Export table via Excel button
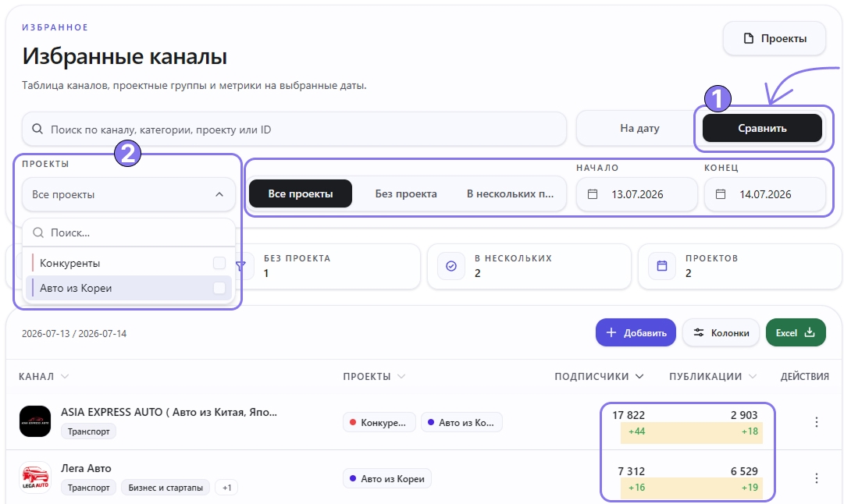 [x=796, y=332]
